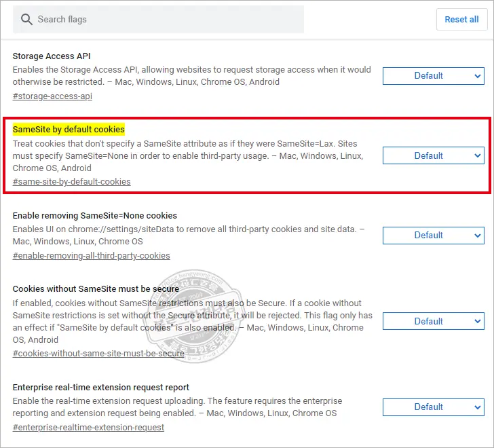Click the #cookies-without-same-site-must-be-secure link
The height and width of the screenshot is (448, 494).
[x=98, y=354]
